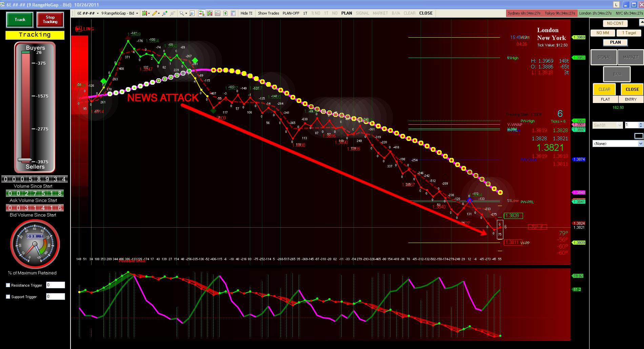The height and width of the screenshot is (349, 644).
Task: Expand the chart style dropdown arrow
Action: (x=149, y=14)
